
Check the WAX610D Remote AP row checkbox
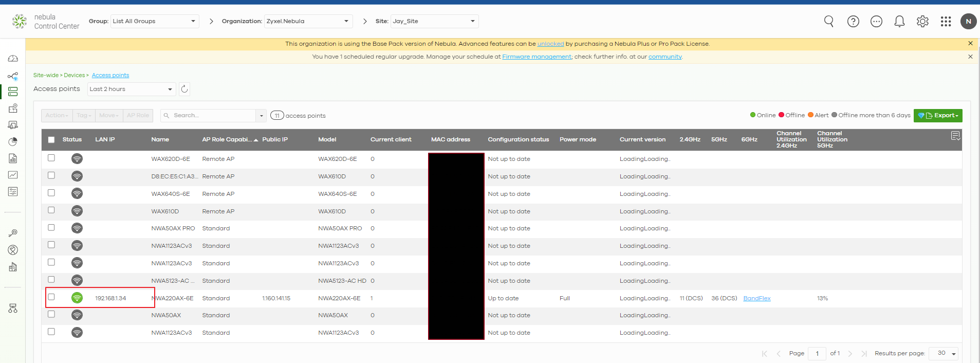(x=51, y=210)
